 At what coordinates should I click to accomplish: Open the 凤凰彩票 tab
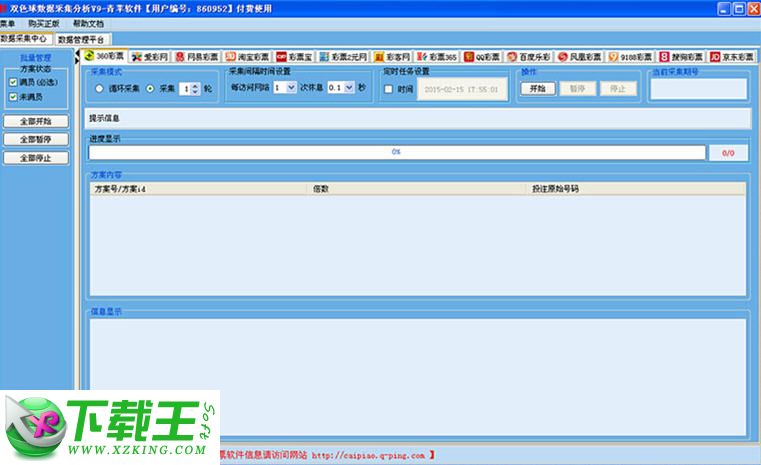coord(579,57)
